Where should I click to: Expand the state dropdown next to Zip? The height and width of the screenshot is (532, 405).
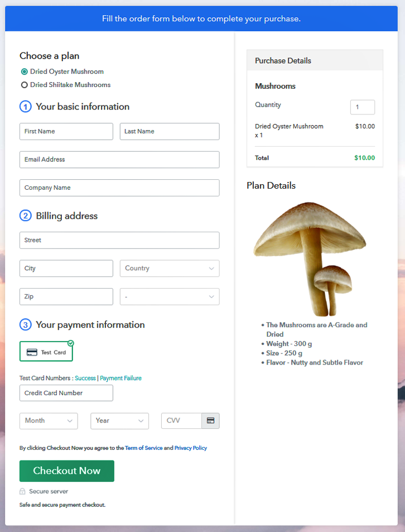(170, 297)
